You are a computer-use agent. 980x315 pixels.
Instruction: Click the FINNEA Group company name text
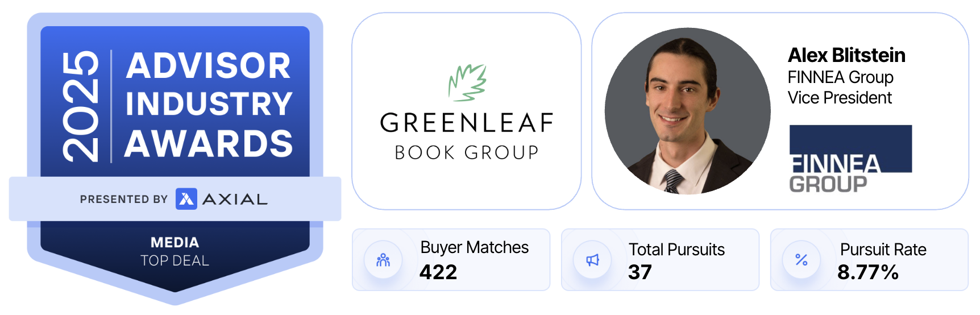click(840, 77)
